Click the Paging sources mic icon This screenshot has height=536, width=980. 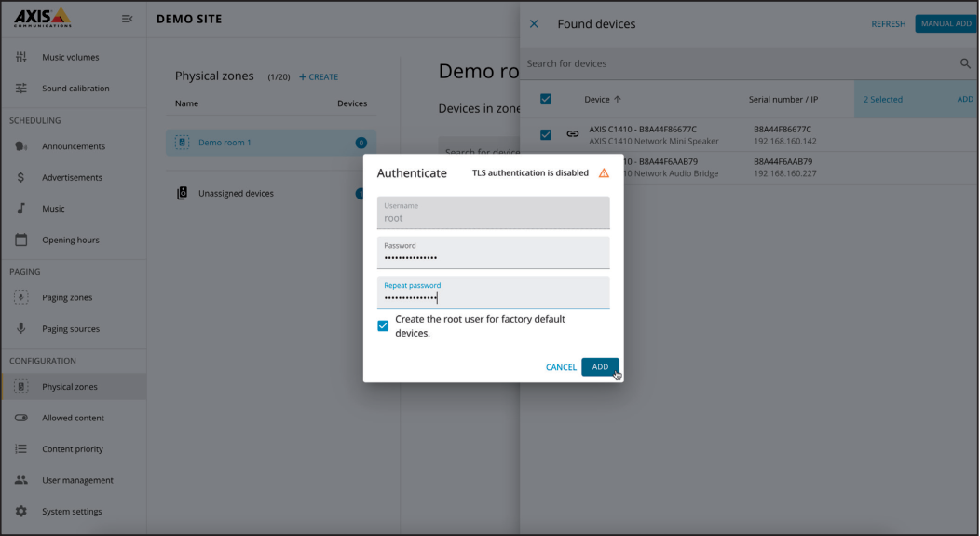coord(21,328)
